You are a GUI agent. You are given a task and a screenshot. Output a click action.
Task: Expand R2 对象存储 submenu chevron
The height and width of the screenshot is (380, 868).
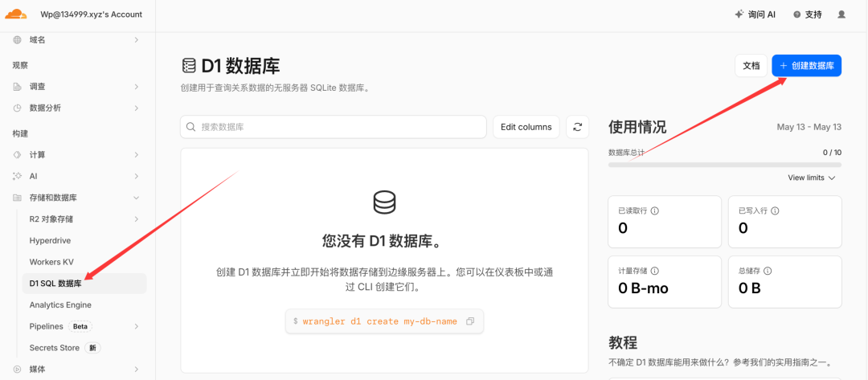(x=136, y=219)
